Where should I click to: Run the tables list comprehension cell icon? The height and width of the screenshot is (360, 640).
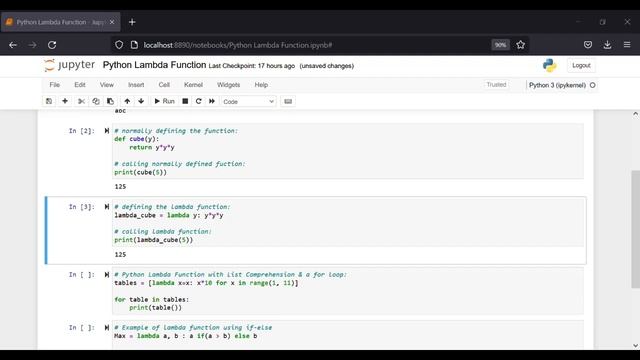tap(107, 275)
